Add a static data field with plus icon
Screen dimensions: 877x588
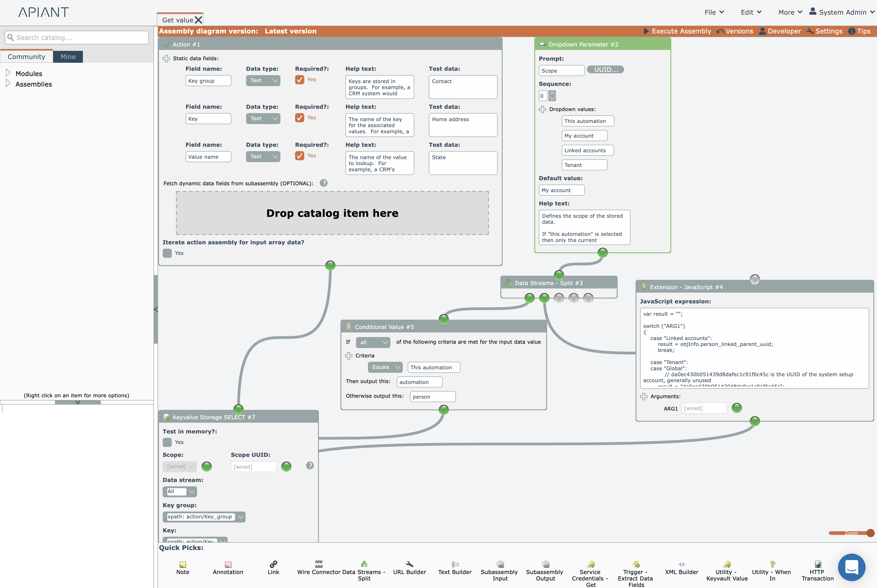coord(166,58)
